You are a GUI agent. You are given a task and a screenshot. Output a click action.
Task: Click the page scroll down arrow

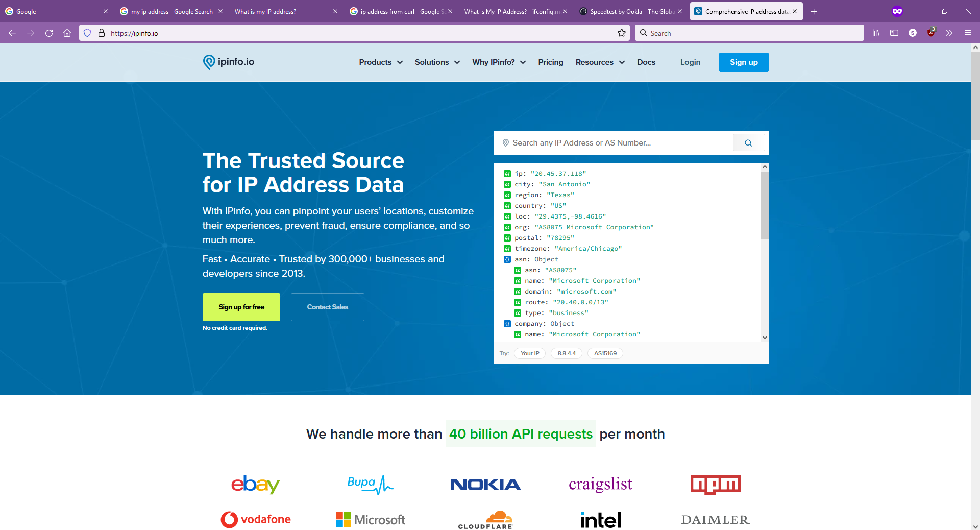(x=975, y=526)
